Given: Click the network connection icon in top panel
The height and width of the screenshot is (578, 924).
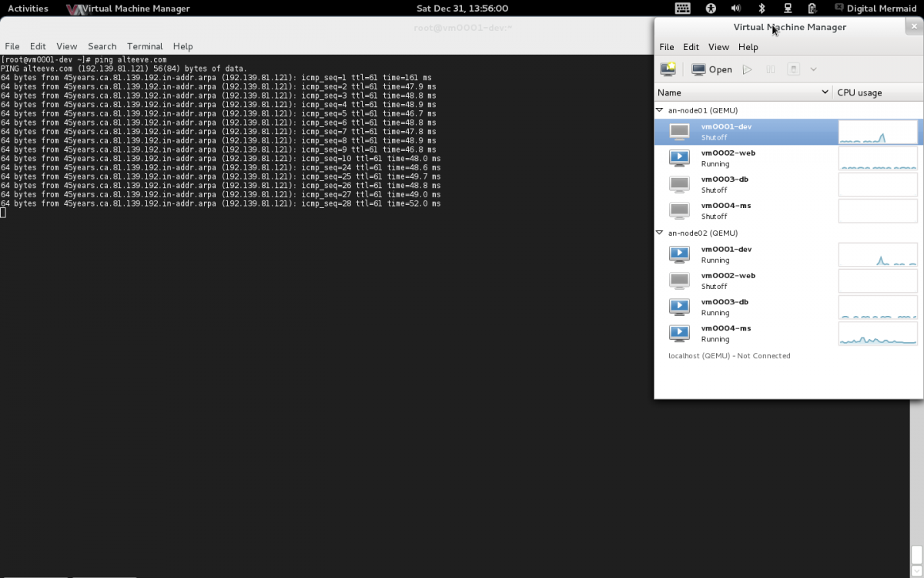Looking at the screenshot, I should tap(787, 8).
